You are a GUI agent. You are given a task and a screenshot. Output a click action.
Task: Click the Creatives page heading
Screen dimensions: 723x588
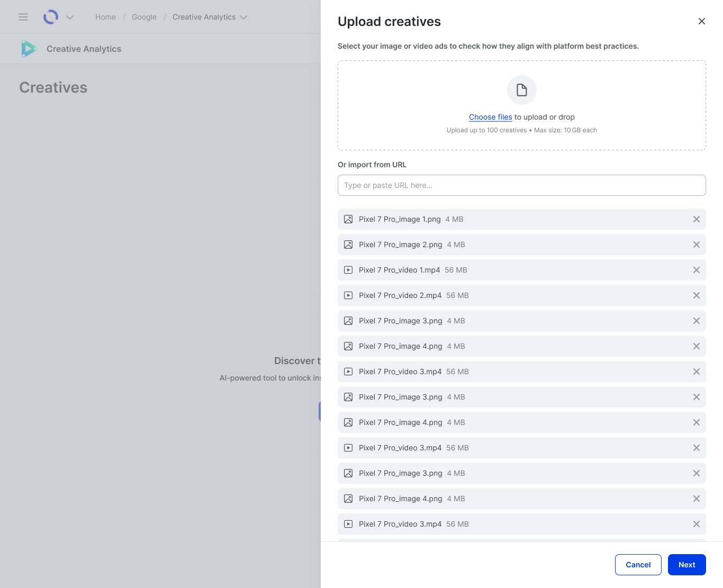click(53, 87)
